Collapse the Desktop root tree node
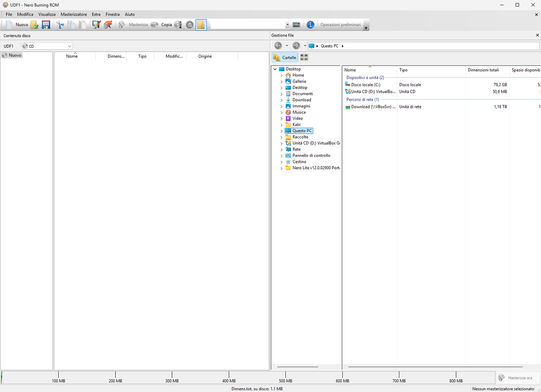 click(275, 69)
